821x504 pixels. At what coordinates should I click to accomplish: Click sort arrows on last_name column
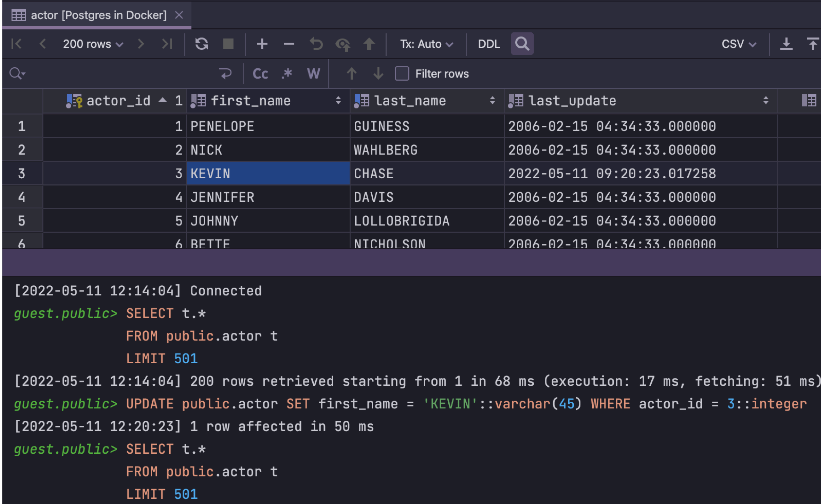[492, 100]
